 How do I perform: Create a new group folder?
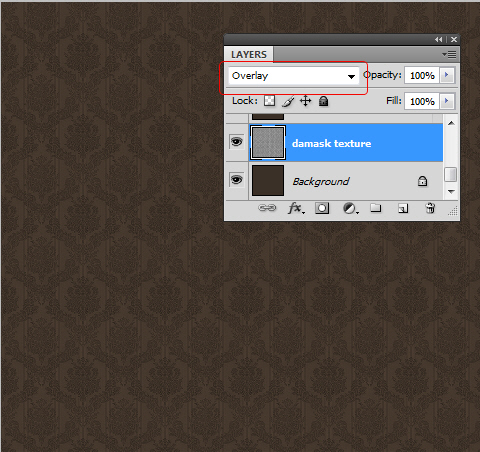[376, 208]
